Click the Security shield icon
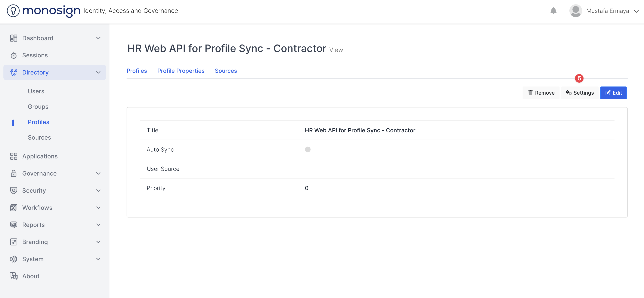644x298 pixels. [13, 190]
